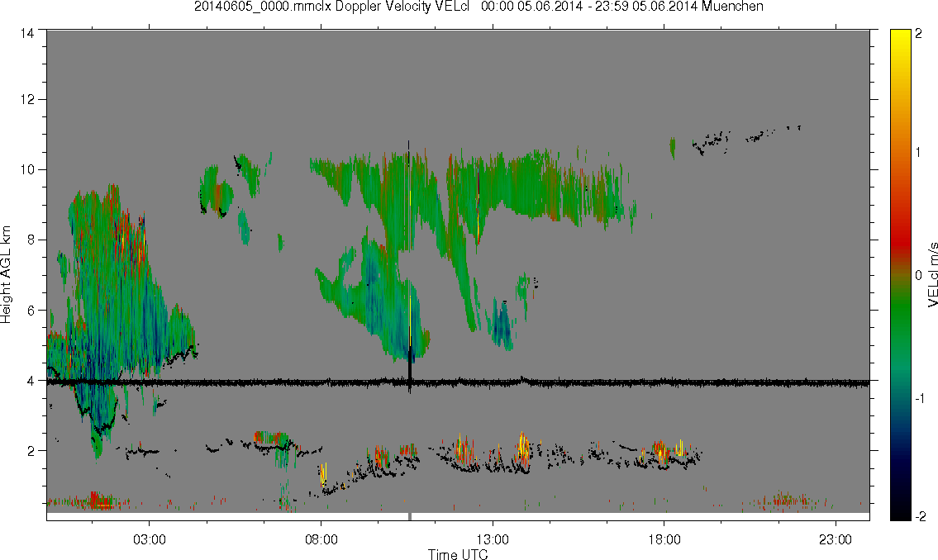Image resolution: width=938 pixels, height=560 pixels.
Task: Click the yellow convective echo near 14:00 at 2 km
Action: point(523,449)
